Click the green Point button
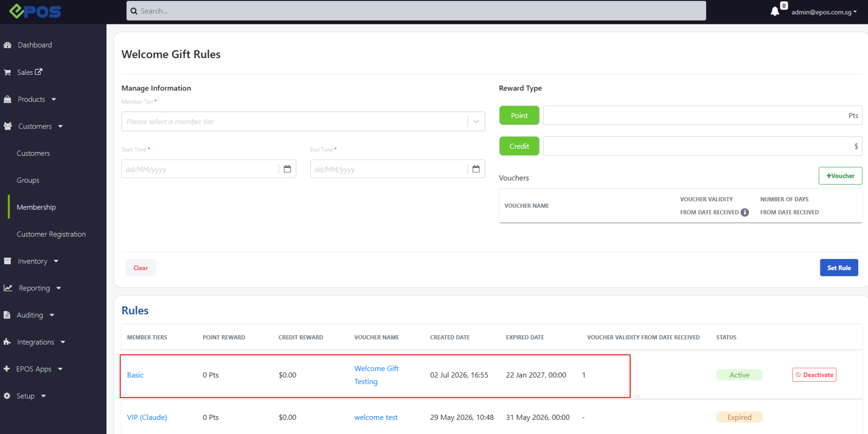 click(x=519, y=115)
